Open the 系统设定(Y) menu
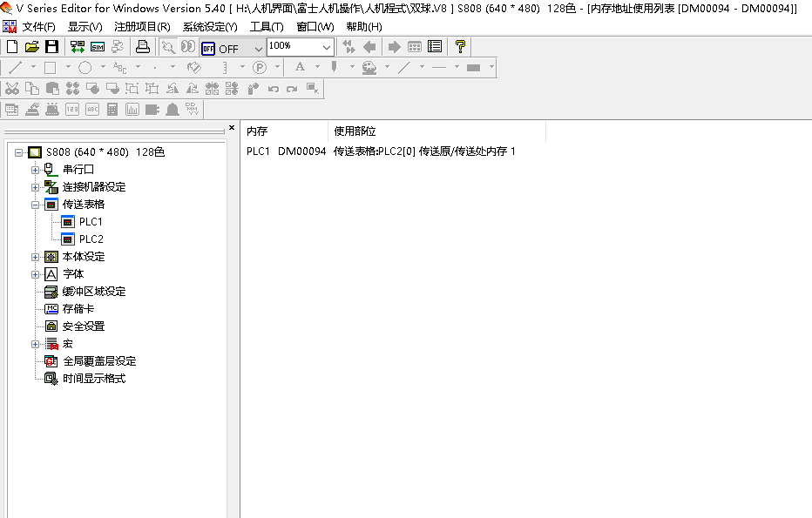Screen dimensions: 812x518 click(x=209, y=26)
